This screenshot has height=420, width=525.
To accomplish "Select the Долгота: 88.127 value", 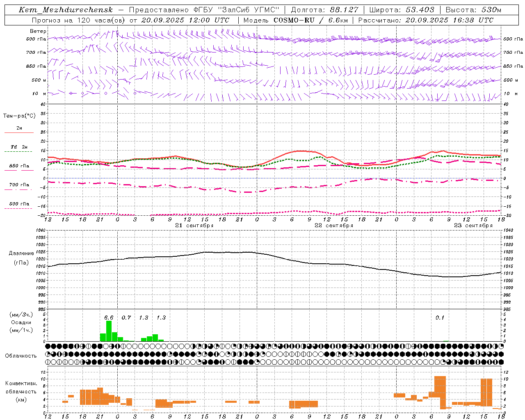I will 325,10.
